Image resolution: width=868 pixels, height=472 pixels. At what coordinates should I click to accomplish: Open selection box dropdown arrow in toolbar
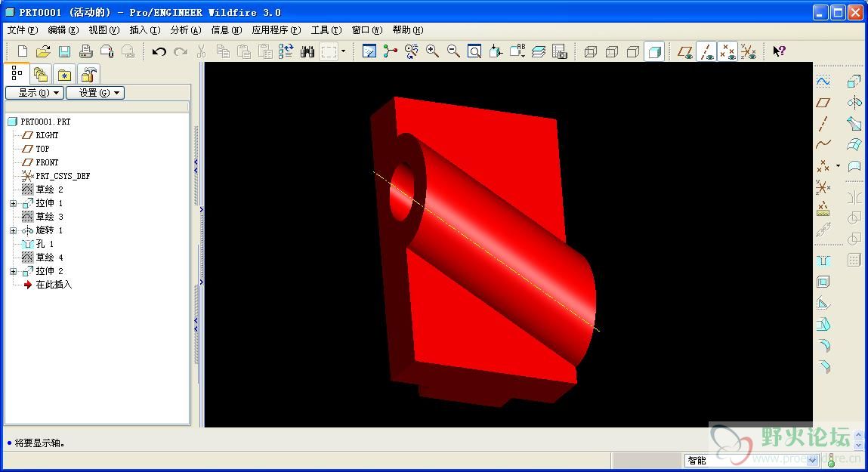pyautogui.click(x=343, y=51)
